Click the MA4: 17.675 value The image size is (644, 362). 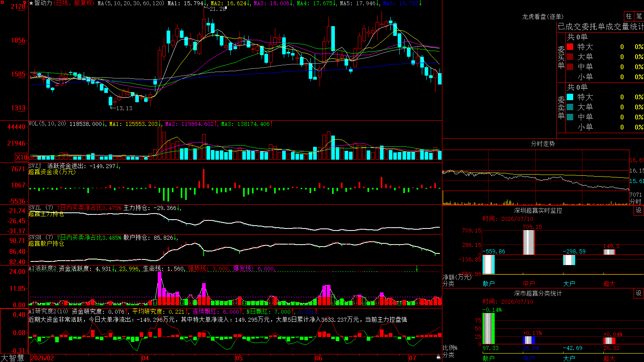point(315,3)
